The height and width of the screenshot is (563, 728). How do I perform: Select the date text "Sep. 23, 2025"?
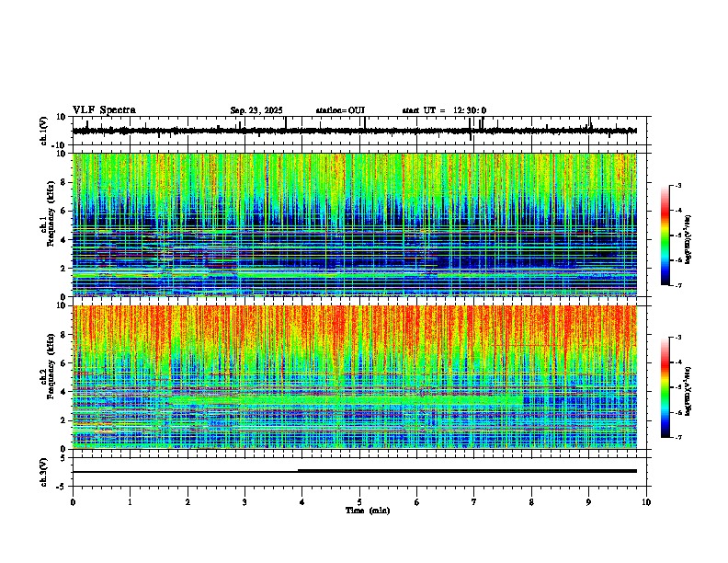click(256, 110)
